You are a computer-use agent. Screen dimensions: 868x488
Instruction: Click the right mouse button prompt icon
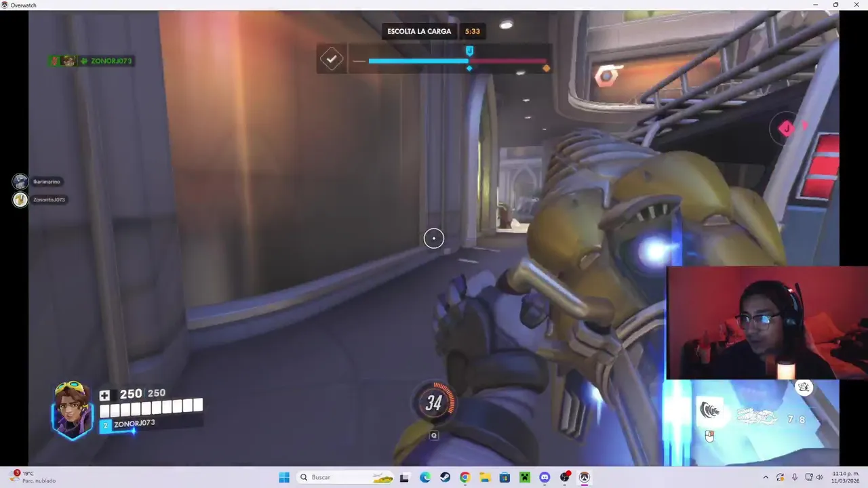click(x=709, y=436)
